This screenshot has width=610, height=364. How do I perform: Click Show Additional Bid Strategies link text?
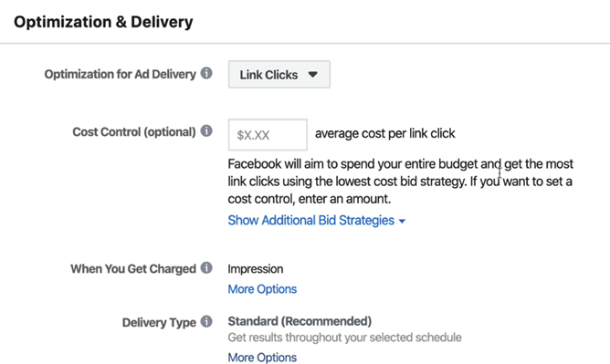tap(310, 220)
